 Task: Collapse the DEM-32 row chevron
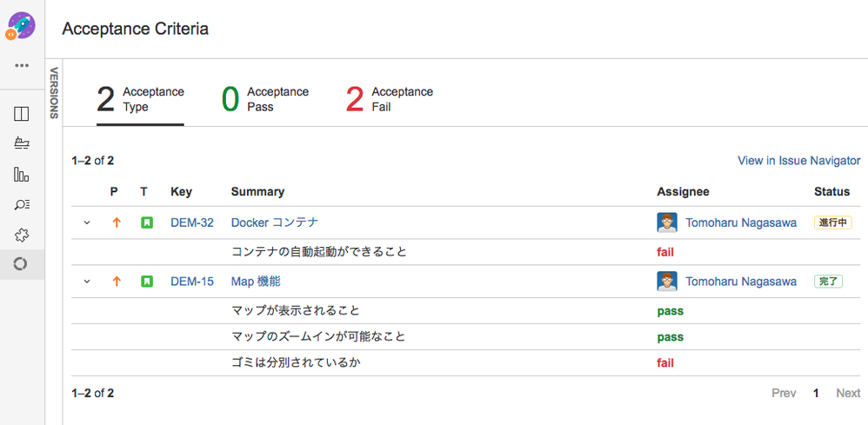click(86, 223)
